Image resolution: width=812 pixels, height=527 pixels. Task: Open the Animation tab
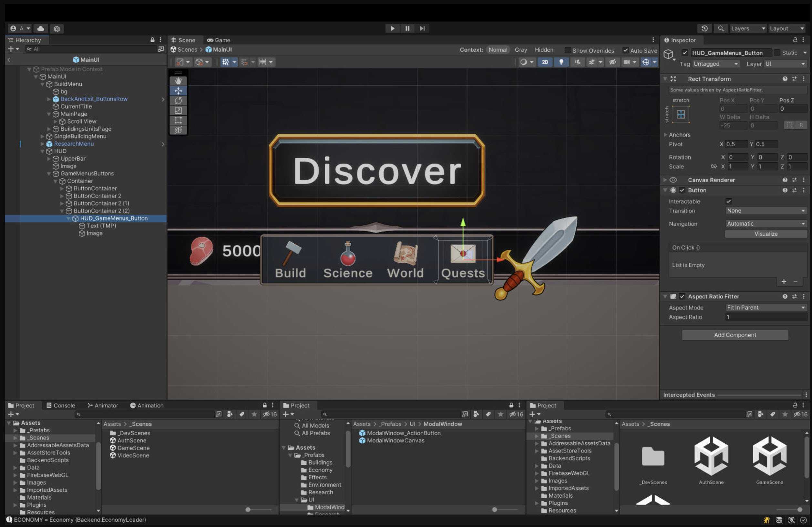click(147, 406)
